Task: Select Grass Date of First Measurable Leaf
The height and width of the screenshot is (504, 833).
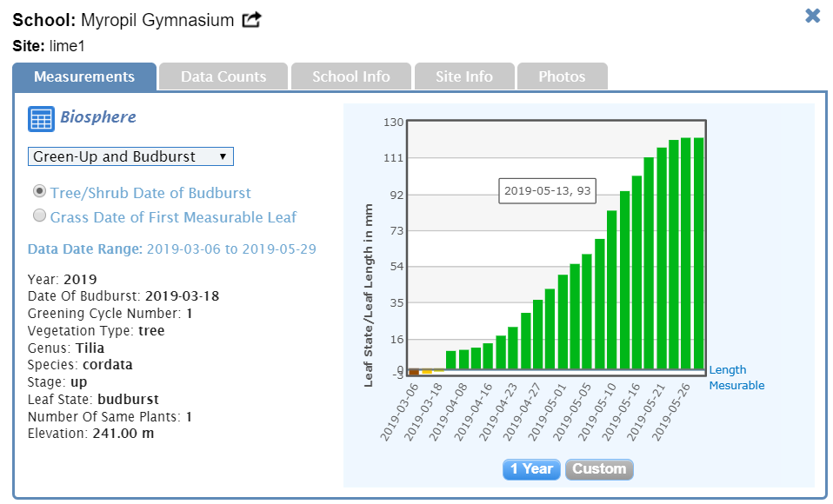Action: 38,216
